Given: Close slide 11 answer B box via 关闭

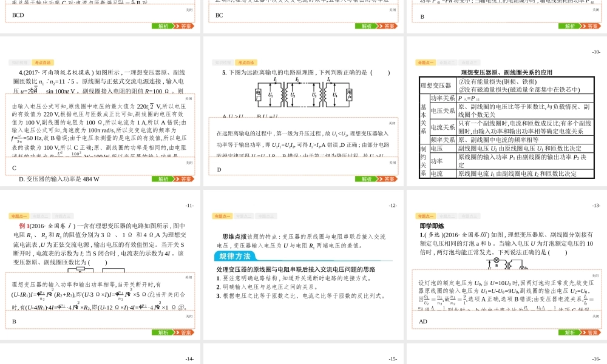Looking at the screenshot, I should click(x=189, y=316).
